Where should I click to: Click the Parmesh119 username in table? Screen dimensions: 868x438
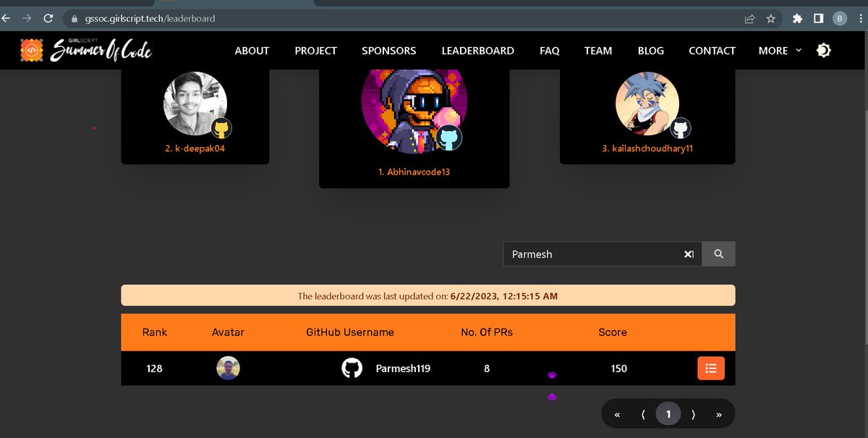pos(403,368)
